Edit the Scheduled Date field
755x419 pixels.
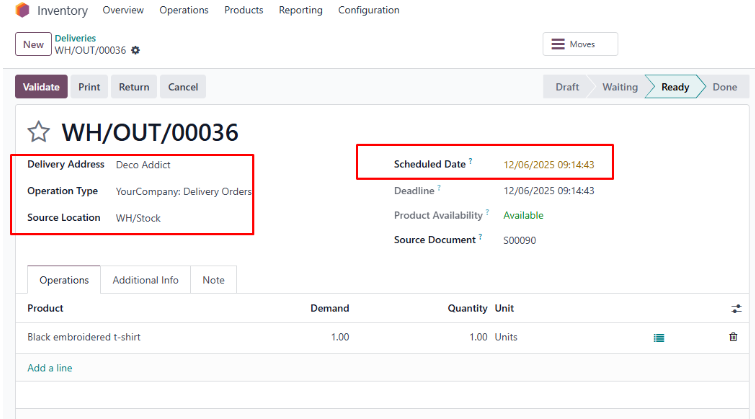click(549, 164)
